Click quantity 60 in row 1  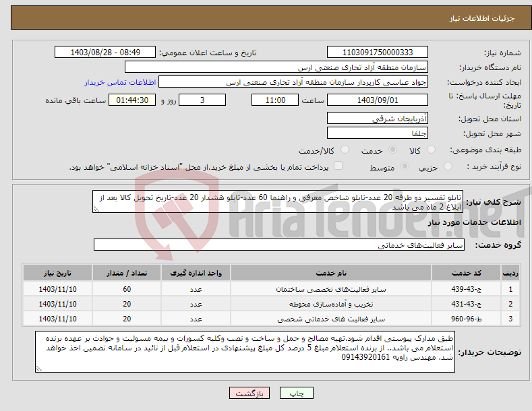point(127,289)
